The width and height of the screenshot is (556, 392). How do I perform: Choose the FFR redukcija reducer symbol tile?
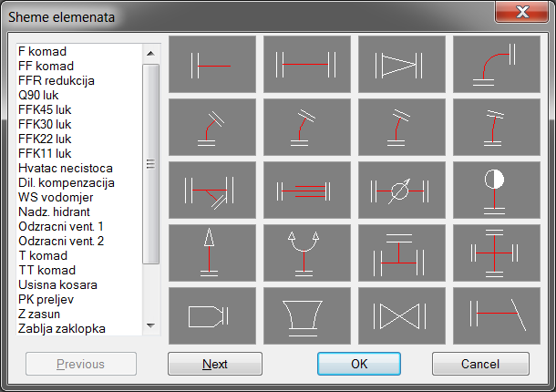tap(402, 64)
